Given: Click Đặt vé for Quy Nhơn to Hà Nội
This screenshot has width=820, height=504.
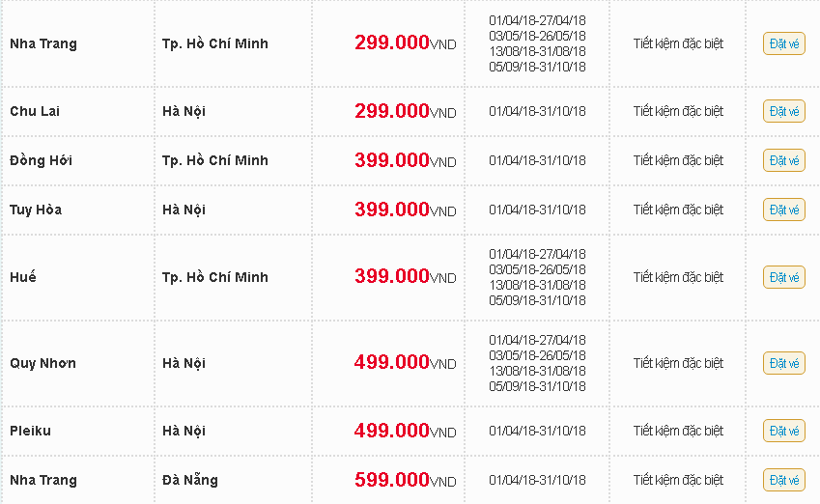Looking at the screenshot, I should (784, 363).
